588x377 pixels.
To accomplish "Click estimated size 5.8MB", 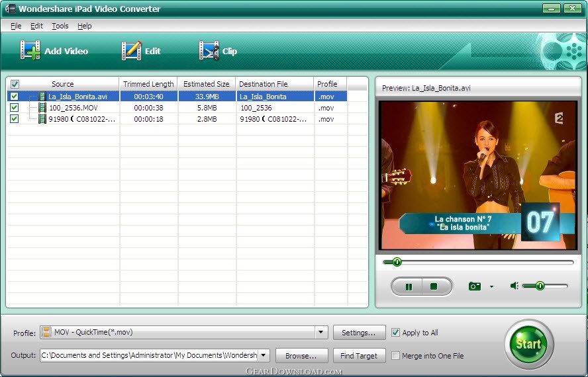I will [207, 108].
